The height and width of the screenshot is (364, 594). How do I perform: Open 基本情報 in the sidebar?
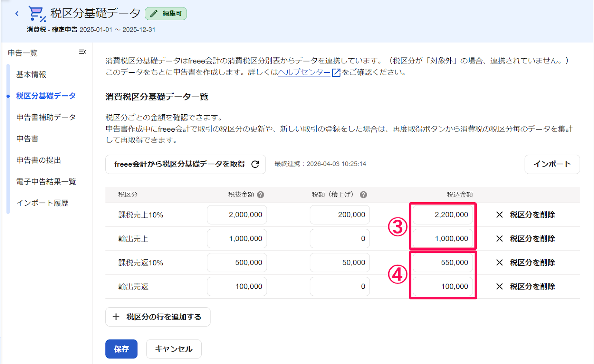(31, 75)
